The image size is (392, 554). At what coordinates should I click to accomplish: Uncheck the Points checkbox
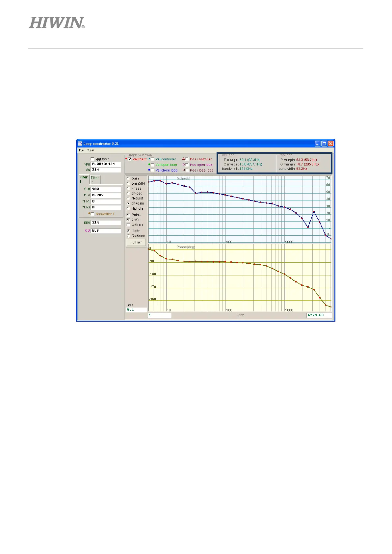pos(128,215)
